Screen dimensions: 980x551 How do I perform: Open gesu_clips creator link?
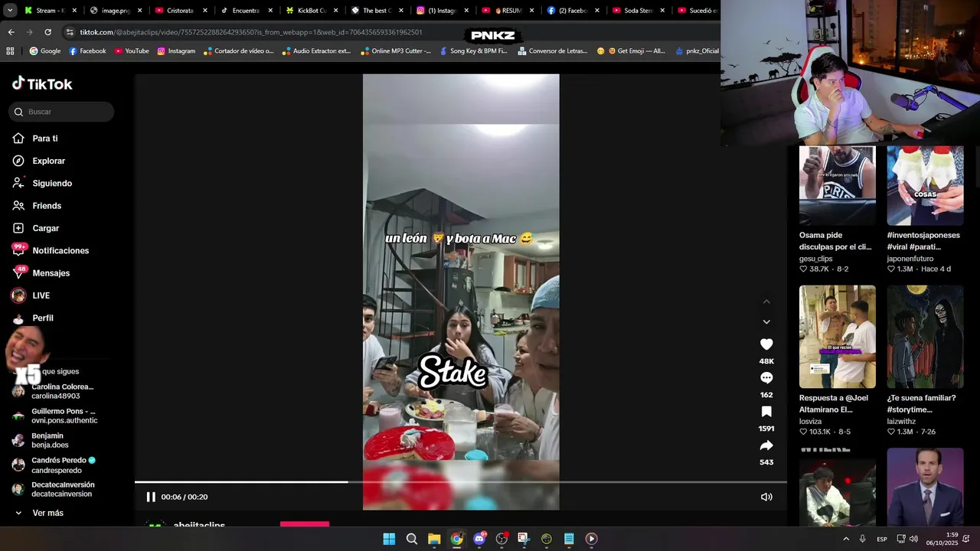point(815,259)
